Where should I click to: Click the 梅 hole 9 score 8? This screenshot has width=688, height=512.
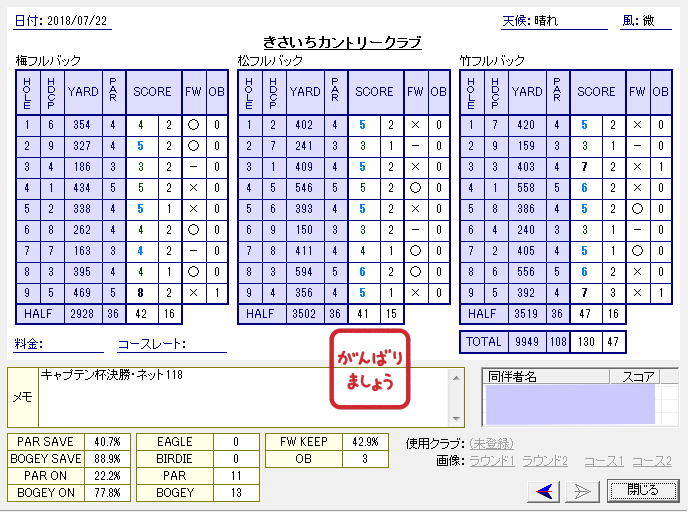141,293
